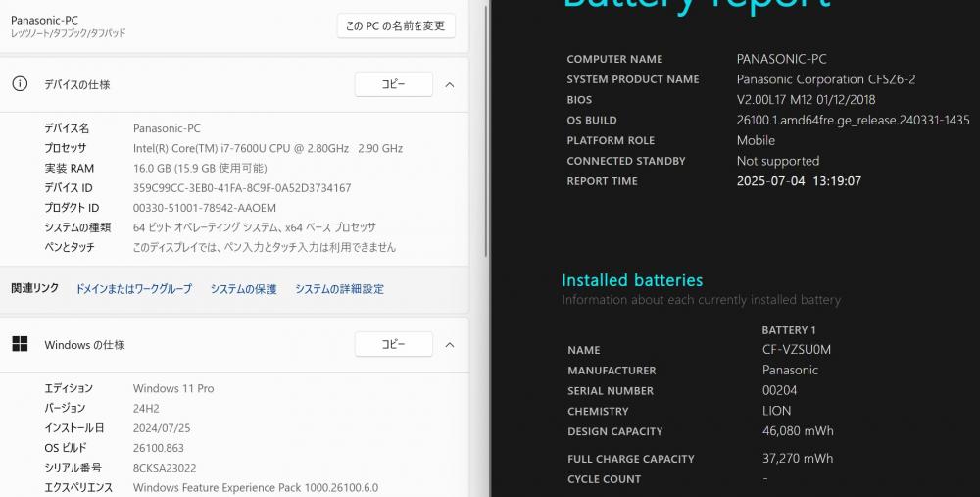Click CHEMISTRY value LION

click(776, 411)
